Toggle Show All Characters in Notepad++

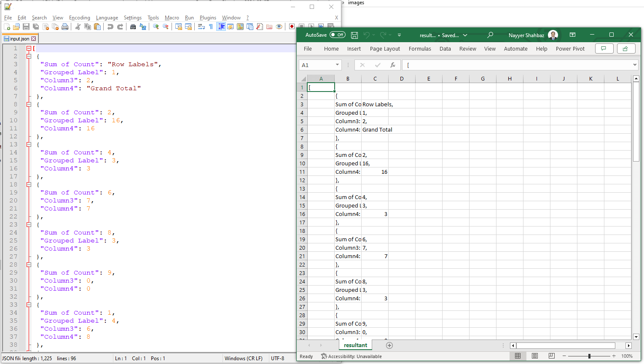point(210,26)
